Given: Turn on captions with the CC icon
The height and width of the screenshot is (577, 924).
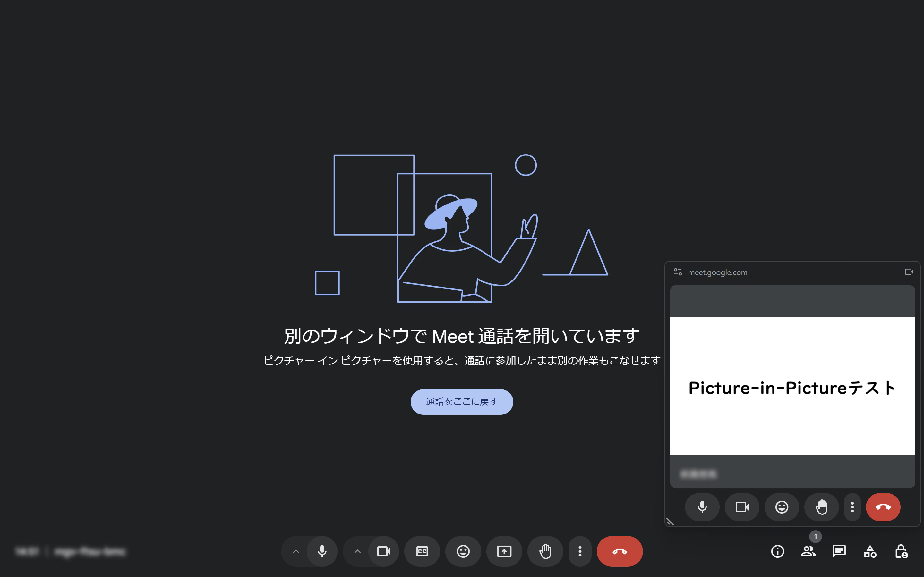Looking at the screenshot, I should point(422,551).
